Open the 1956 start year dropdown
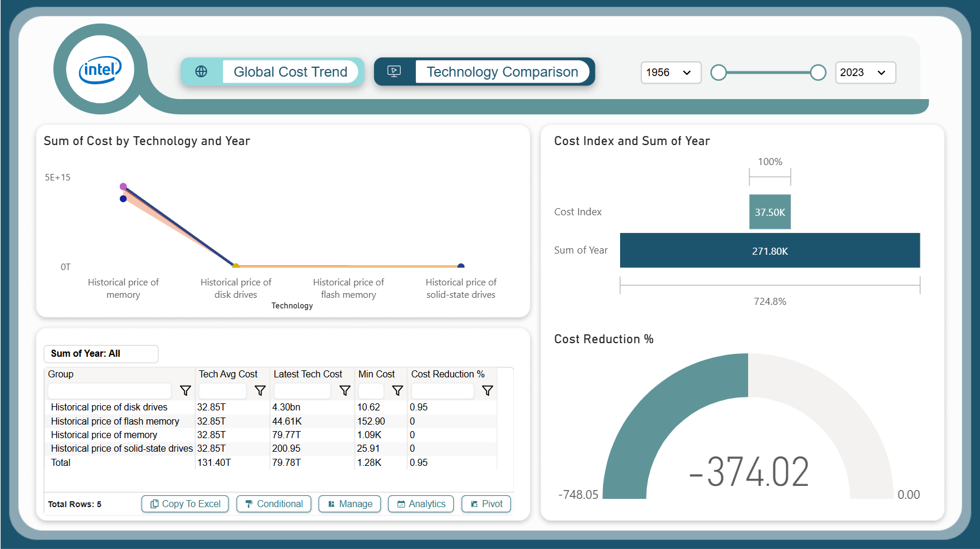Viewport: 980px width, 549px height. point(671,73)
